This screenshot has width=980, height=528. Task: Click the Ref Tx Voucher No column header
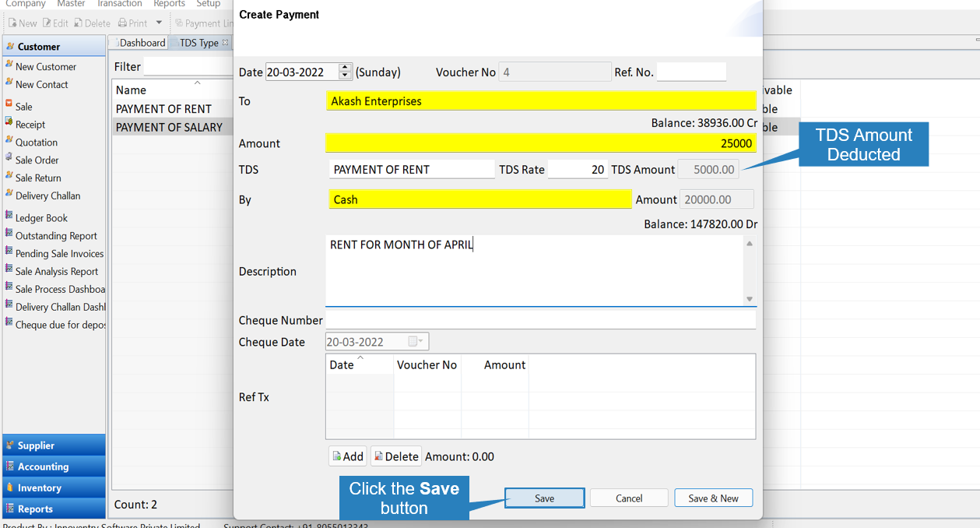coord(427,364)
